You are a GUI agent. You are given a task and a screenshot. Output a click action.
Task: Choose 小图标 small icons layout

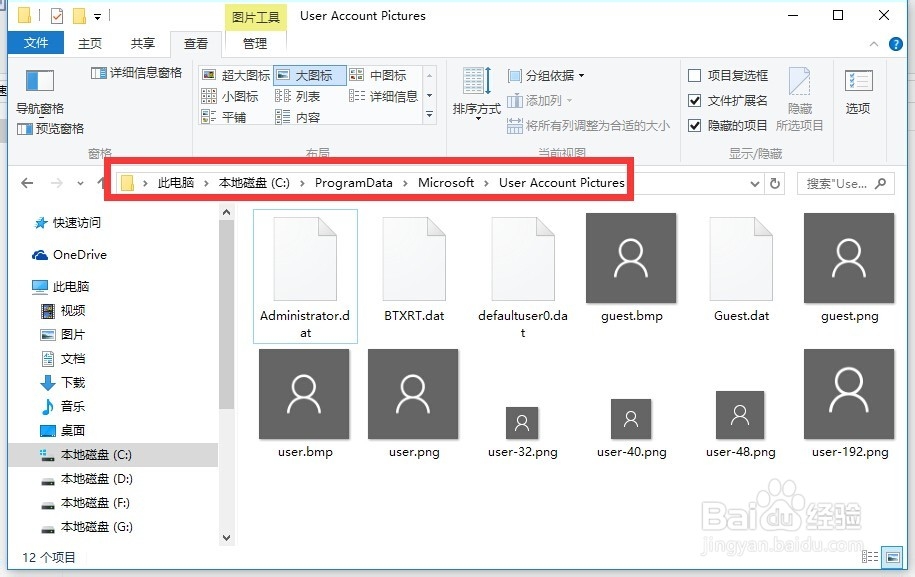pos(230,96)
